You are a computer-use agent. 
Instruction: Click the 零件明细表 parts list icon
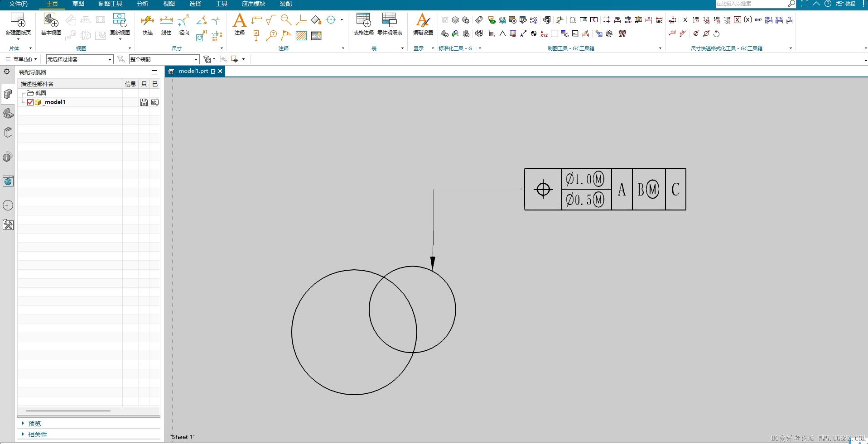pos(390,21)
